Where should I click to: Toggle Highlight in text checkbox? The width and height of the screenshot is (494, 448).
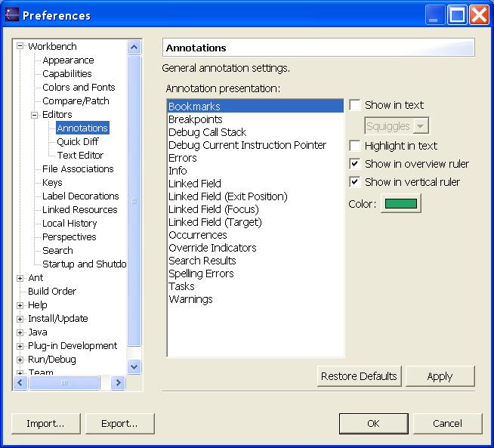click(355, 146)
